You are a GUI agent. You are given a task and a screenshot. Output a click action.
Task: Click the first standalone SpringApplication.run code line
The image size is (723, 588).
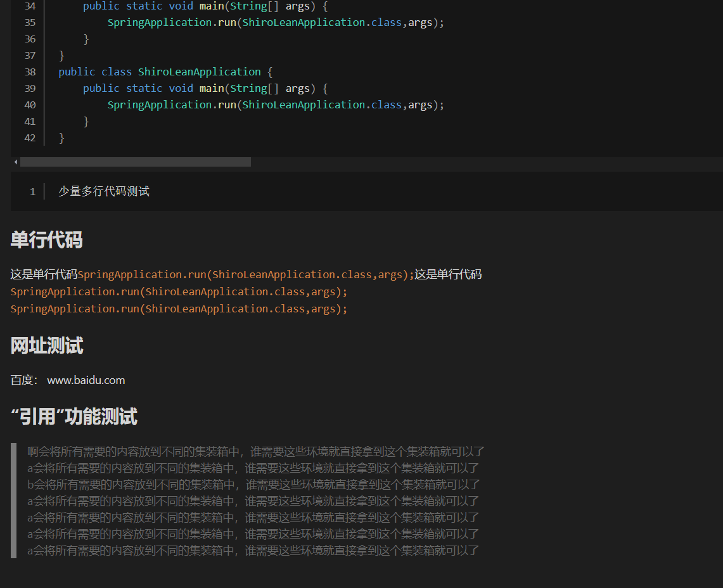pyautogui.click(x=177, y=291)
